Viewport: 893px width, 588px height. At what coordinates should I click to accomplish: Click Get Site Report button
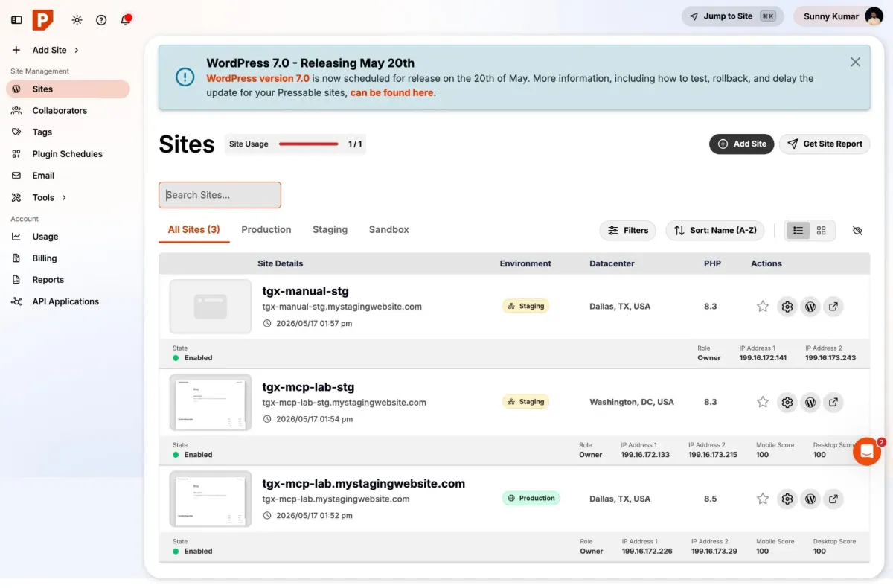click(825, 144)
